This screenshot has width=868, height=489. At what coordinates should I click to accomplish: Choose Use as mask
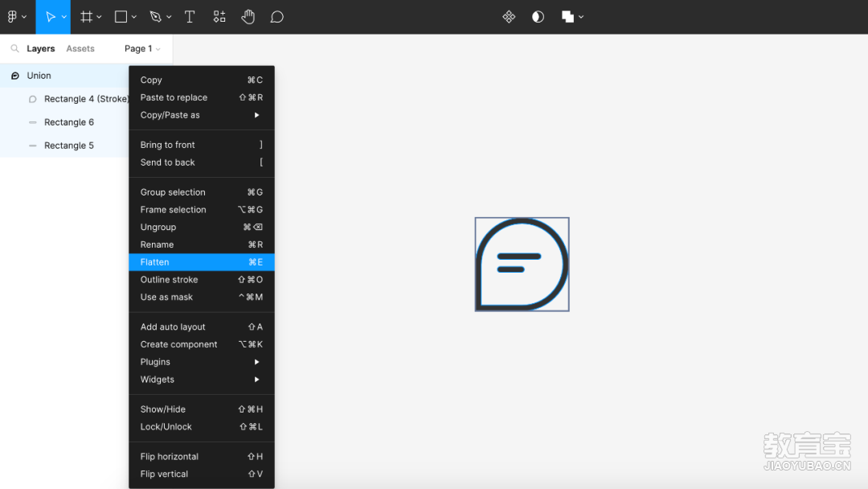pyautogui.click(x=202, y=298)
